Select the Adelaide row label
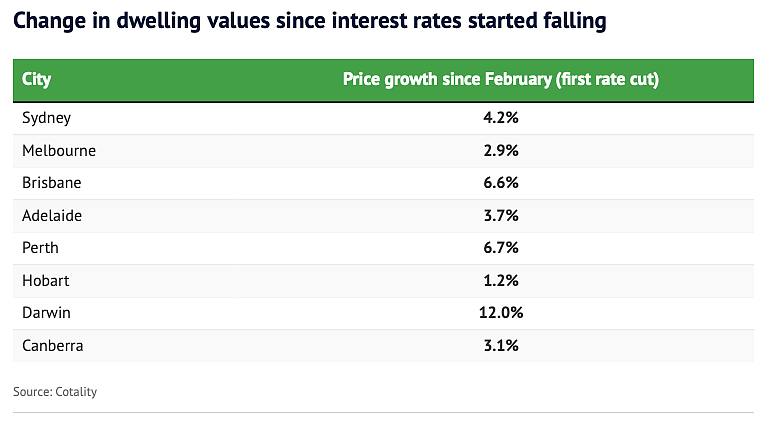This screenshot has width=769, height=425. click(x=52, y=216)
